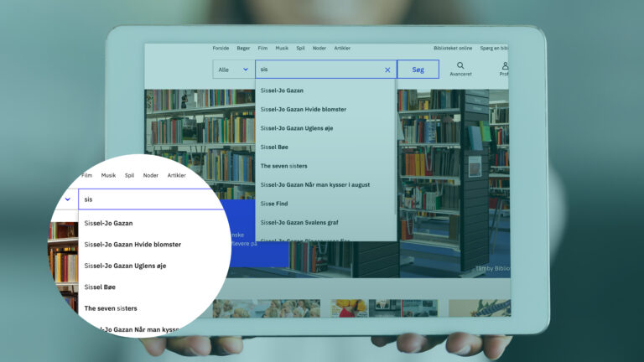Go to Forside in top navigation

click(221, 49)
